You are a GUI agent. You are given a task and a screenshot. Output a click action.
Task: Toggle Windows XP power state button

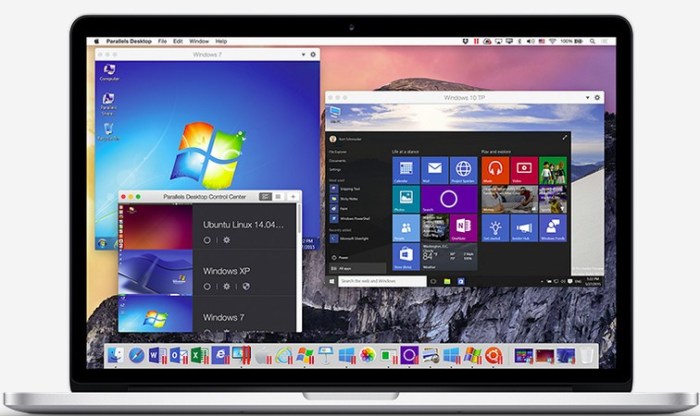(x=207, y=286)
